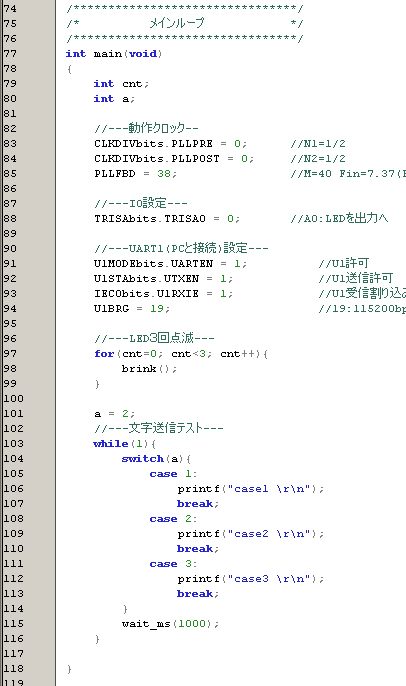This screenshot has width=406, height=686.
Task: Click the printf "case1" line
Action: pos(251,489)
